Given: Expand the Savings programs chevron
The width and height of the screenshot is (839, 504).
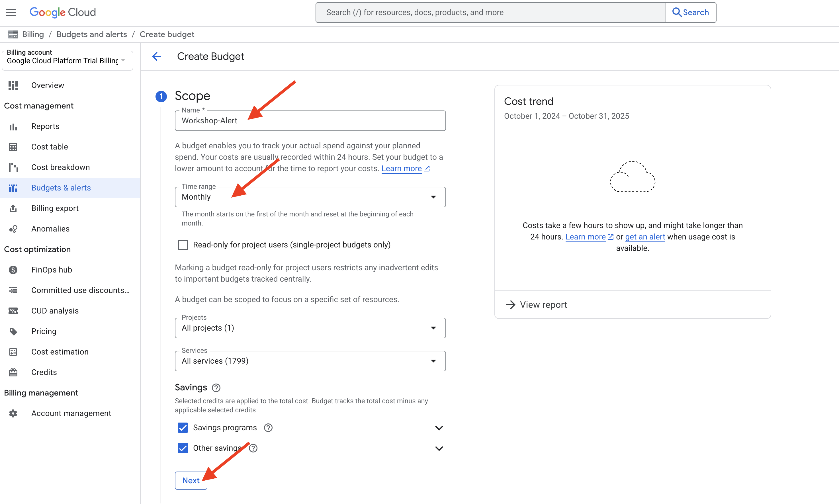Looking at the screenshot, I should (x=439, y=428).
